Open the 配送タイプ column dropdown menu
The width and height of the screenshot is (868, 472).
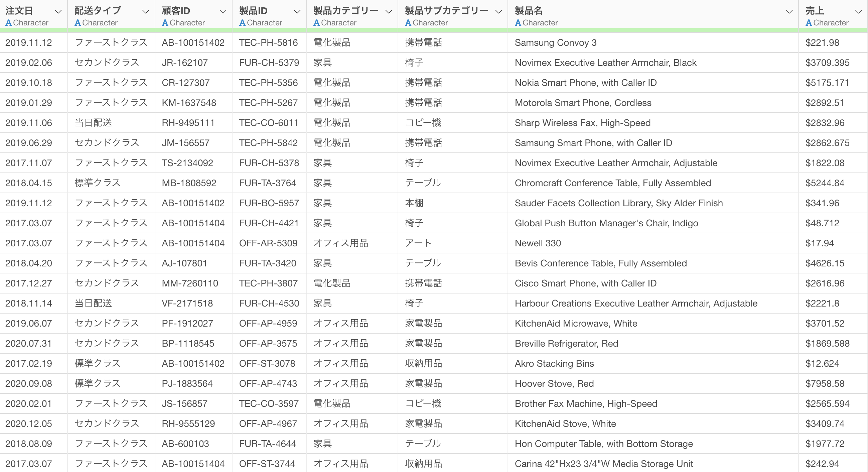pos(146,12)
